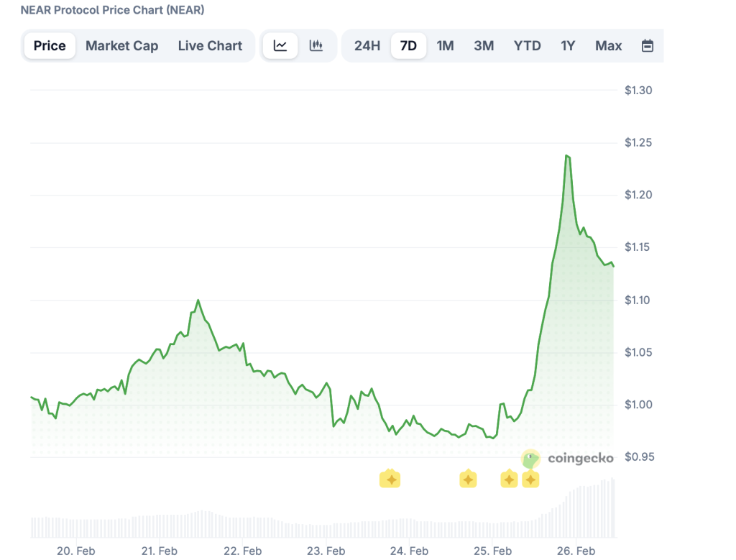Click the rightmost yellow sparkle event marker
The image size is (736, 560).
coord(530,479)
